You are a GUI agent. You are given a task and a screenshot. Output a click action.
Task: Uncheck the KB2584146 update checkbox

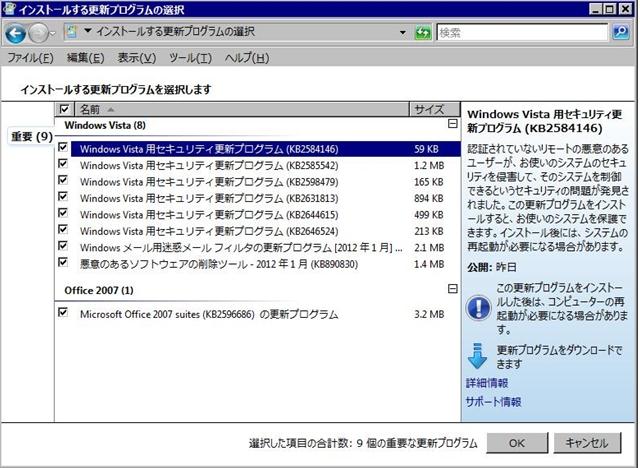(63, 147)
